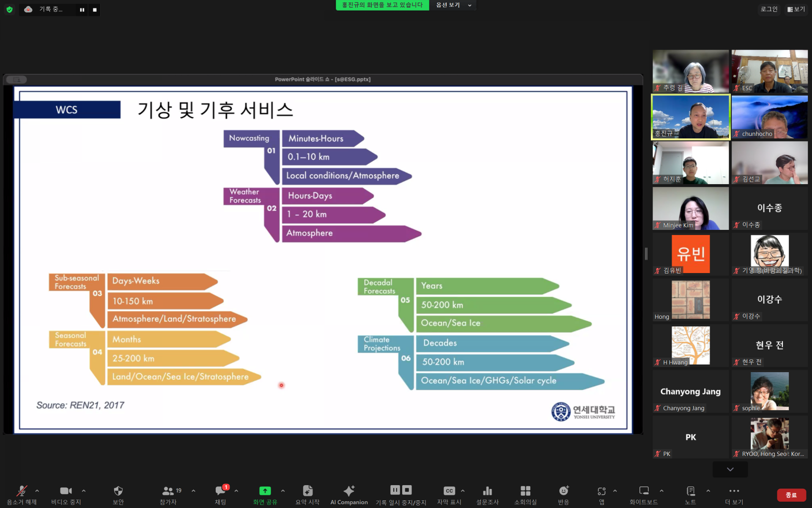
Task: Expand audio options arrow next to mute
Action: tap(37, 491)
